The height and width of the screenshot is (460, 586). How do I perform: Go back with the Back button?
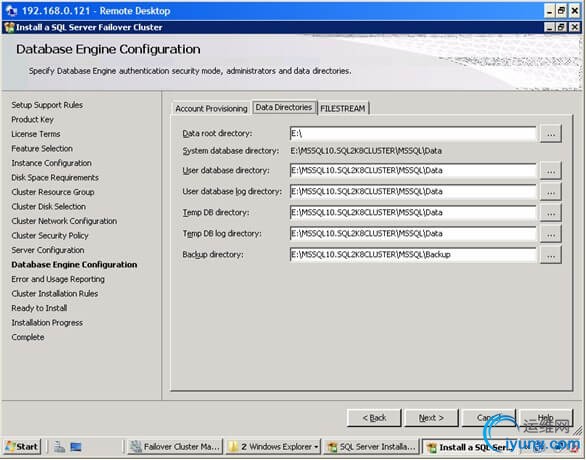[x=374, y=417]
